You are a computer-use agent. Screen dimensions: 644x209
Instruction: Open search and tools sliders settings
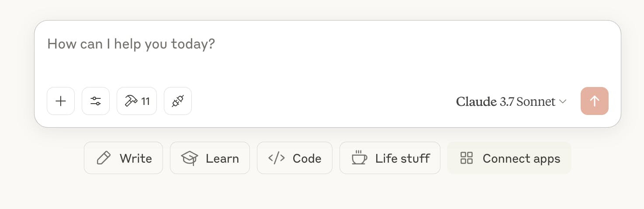click(x=96, y=101)
